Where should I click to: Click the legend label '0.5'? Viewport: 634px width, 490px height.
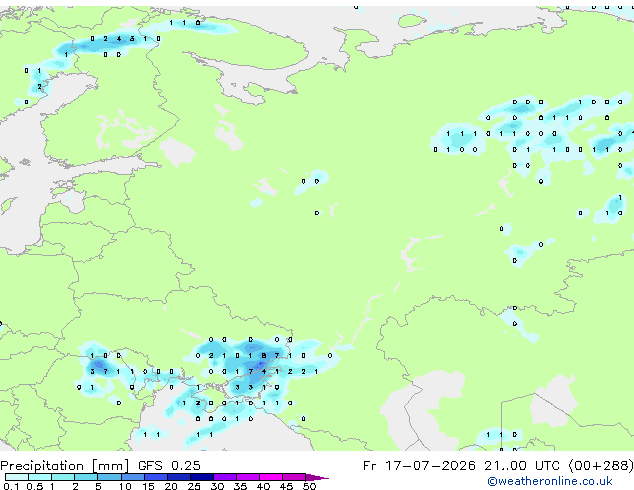(x=35, y=486)
